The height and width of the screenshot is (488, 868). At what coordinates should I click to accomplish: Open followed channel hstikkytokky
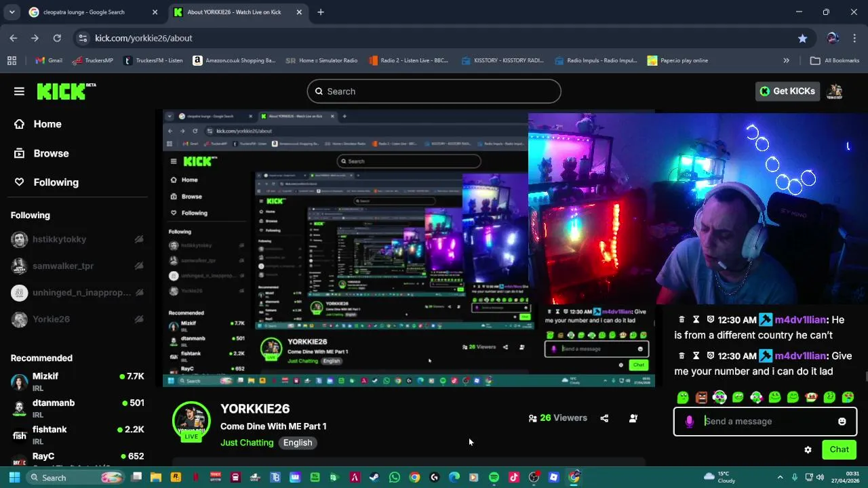(59, 239)
